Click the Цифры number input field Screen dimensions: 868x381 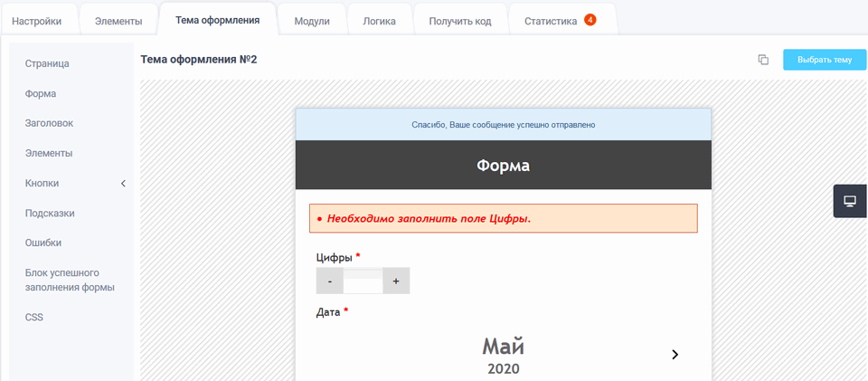363,281
